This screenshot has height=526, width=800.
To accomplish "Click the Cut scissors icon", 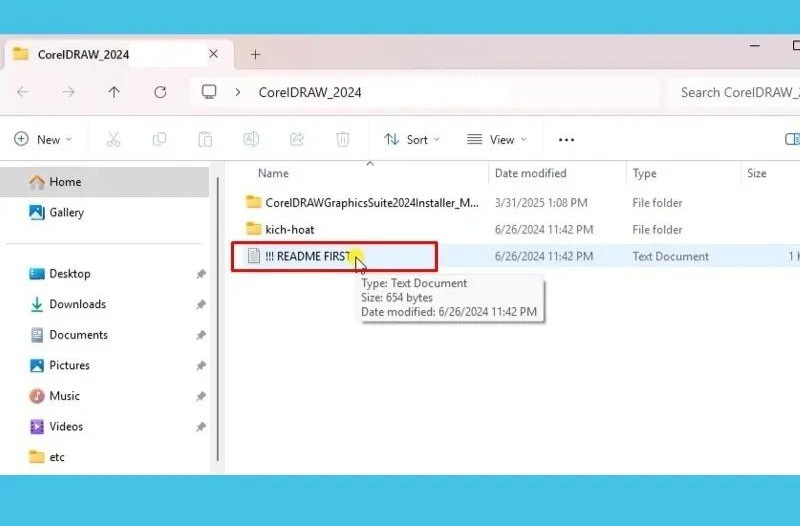I will point(113,139).
